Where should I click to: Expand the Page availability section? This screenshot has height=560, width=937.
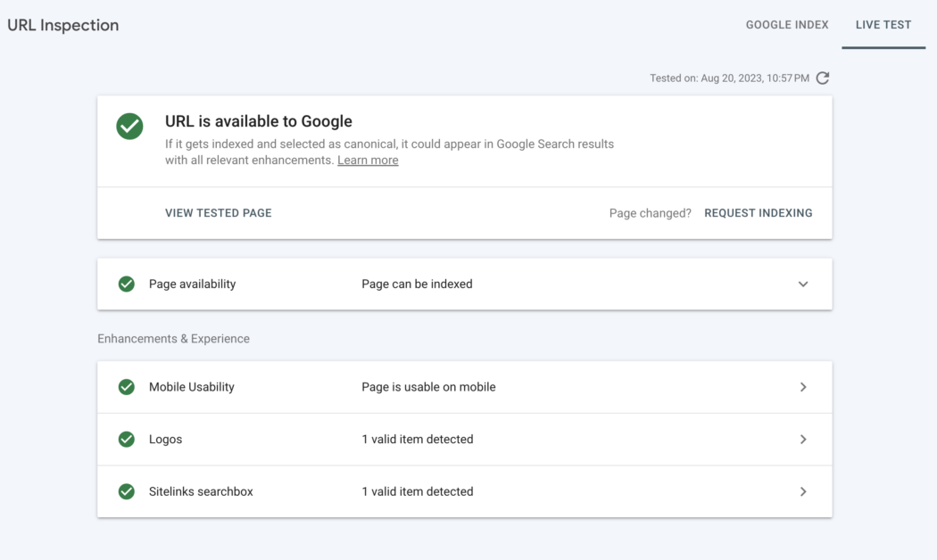point(802,284)
